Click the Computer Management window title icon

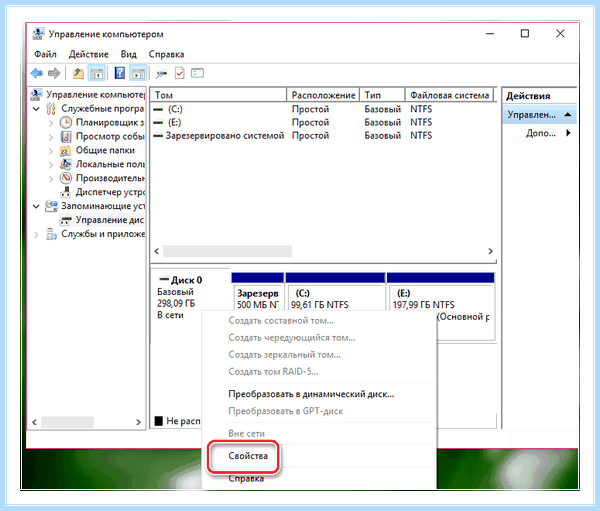click(x=38, y=34)
